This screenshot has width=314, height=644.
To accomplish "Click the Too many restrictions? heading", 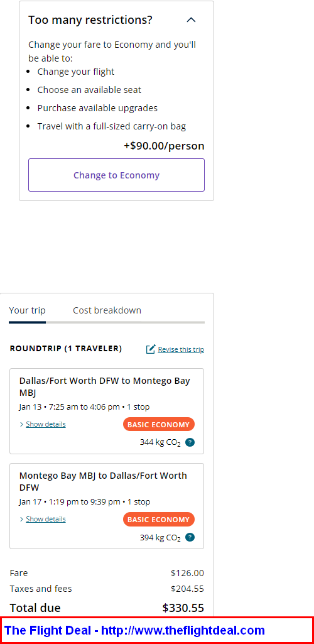I will [x=90, y=19].
